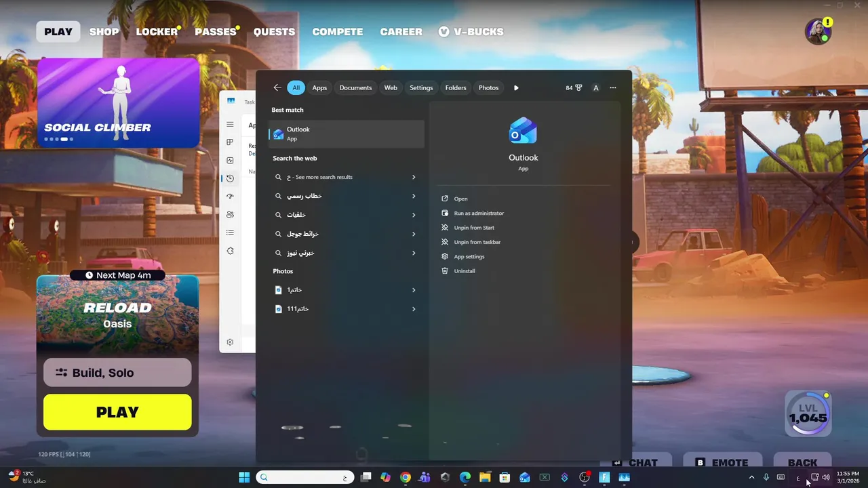Screen dimensions: 868x488
Task: Open Task Manager settings gear
Action: click(230, 342)
